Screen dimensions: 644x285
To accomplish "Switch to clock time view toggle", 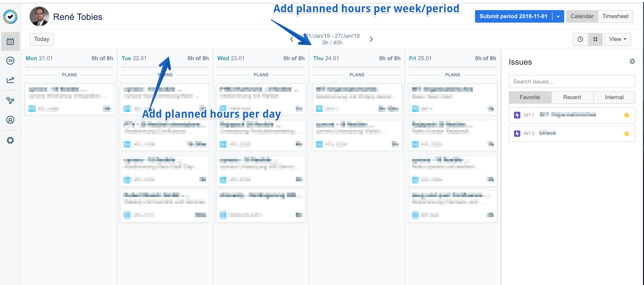I will click(x=580, y=39).
